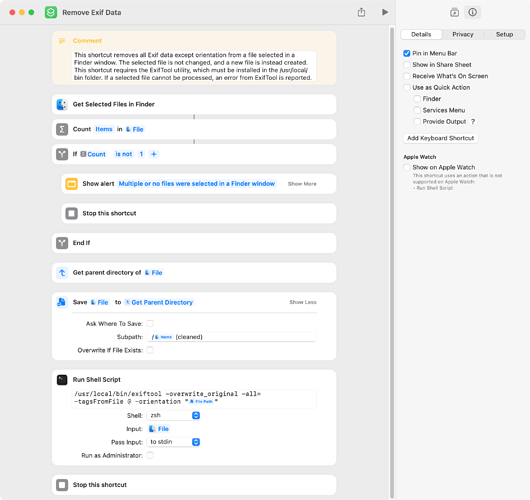Viewport: 530px width, 500px height.
Task: Click the Show alert action icon
Action: coord(71,184)
